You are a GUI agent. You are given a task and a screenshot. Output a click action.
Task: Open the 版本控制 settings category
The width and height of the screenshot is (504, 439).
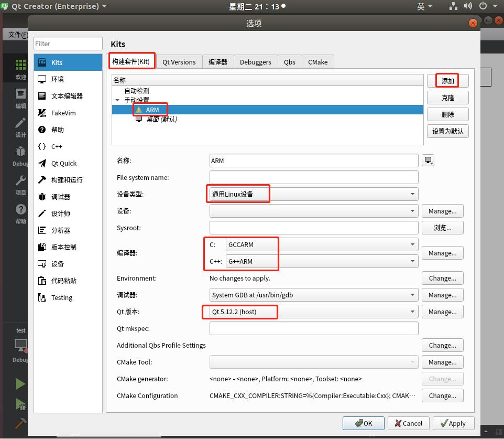68,247
